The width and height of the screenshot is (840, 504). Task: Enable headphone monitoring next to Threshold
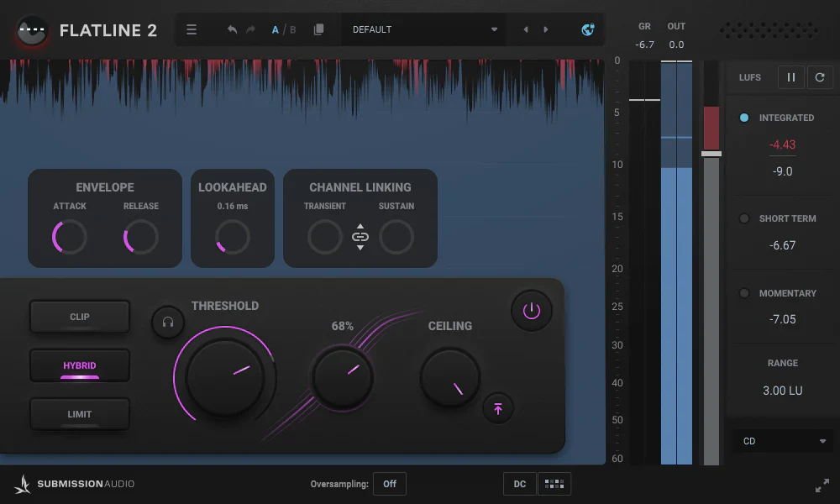click(x=168, y=322)
